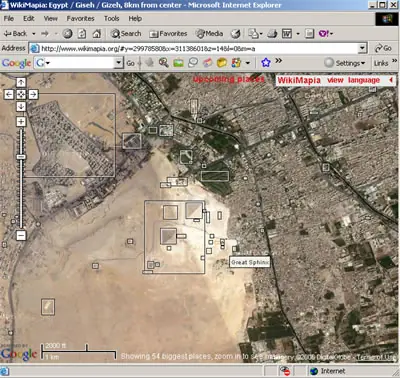Open the language menu on map
This screenshot has width=400, height=378.
[x=364, y=80]
